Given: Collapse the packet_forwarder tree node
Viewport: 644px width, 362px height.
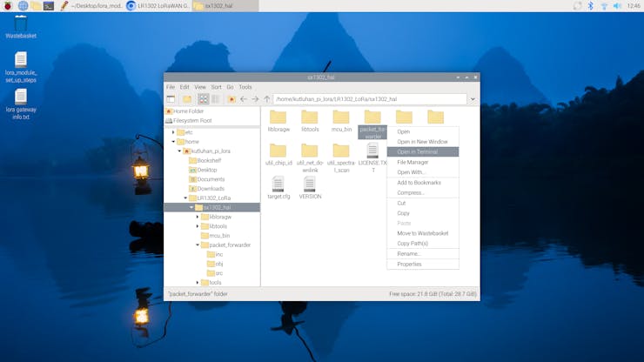Looking at the screenshot, I should tap(198, 245).
